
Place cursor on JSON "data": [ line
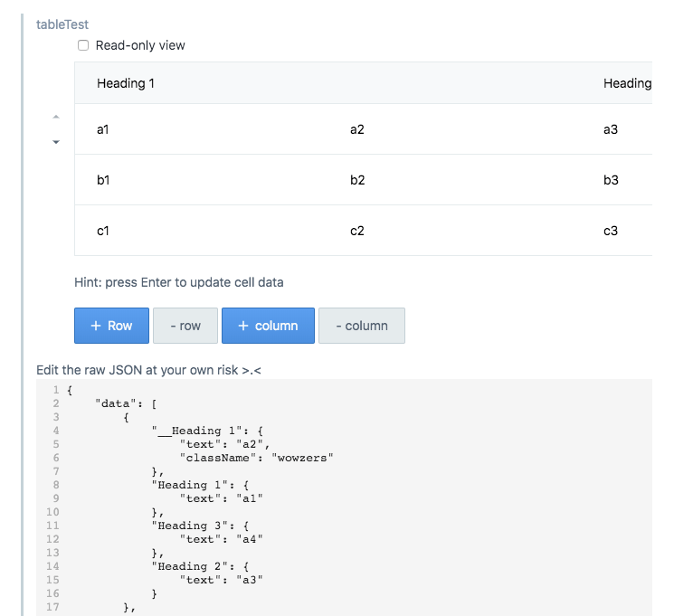pyautogui.click(x=126, y=403)
